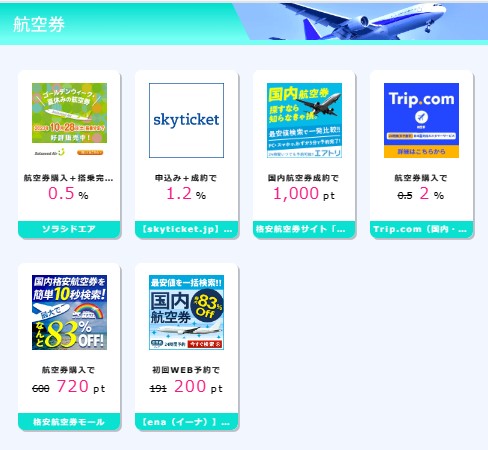488x450 pixels.
Task: Click the Trip.com blue logo banner
Action: (x=421, y=120)
